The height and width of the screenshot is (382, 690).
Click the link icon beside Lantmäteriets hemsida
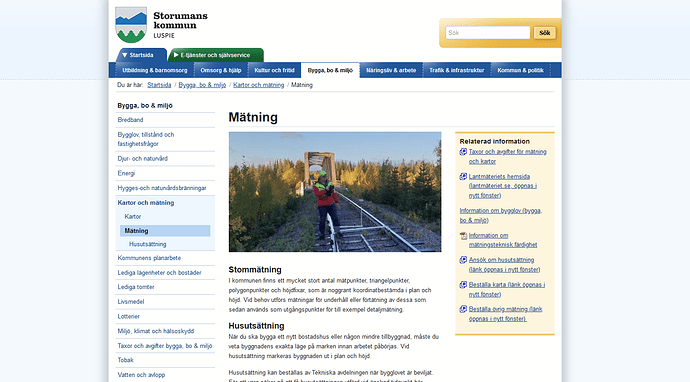click(463, 176)
